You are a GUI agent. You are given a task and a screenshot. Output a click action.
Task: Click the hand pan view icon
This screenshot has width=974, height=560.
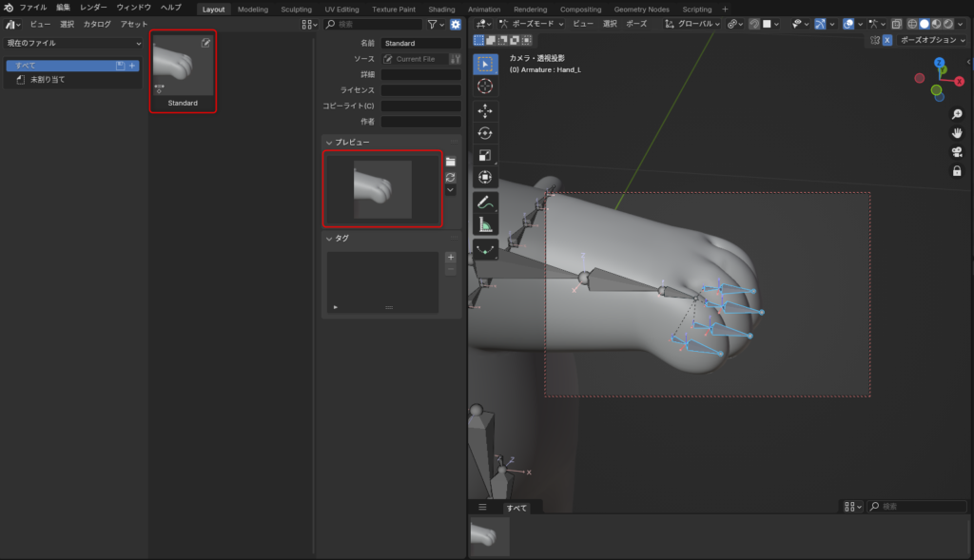(x=957, y=133)
